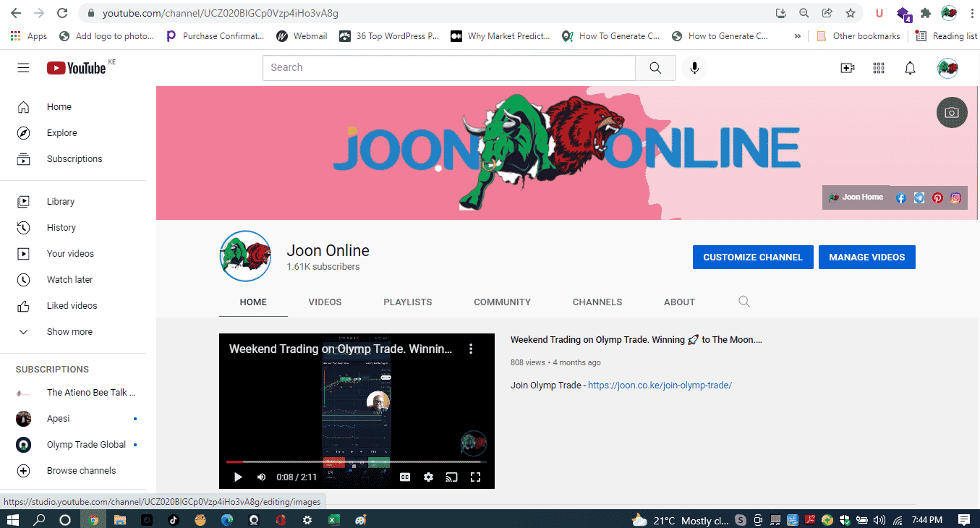Focus the YouTube search box
The image size is (980, 528).
pos(448,67)
